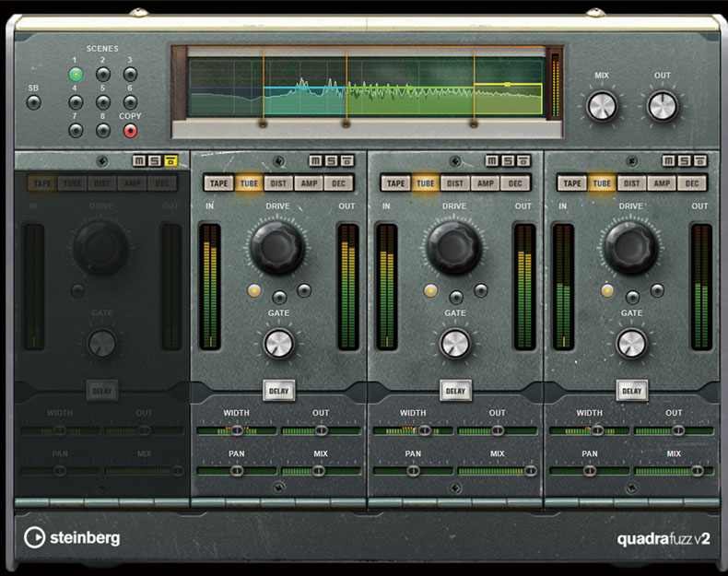Select AMP mode in band 4
Image resolution: width=728 pixels, height=576 pixels.
(662, 183)
